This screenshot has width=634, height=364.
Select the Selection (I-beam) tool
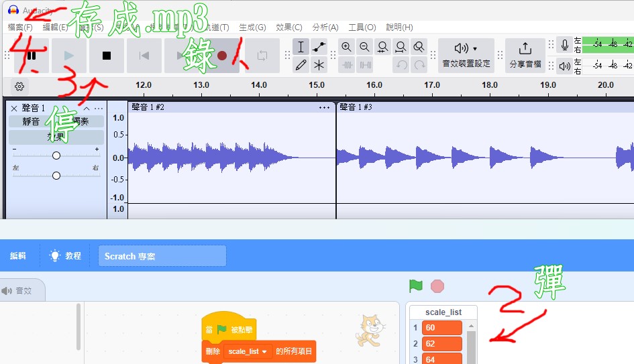tap(301, 47)
